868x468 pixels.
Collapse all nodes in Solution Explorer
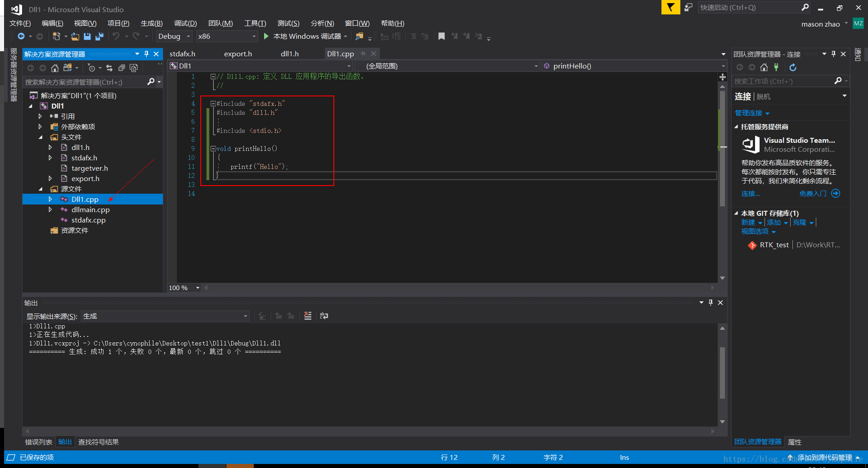[121, 68]
